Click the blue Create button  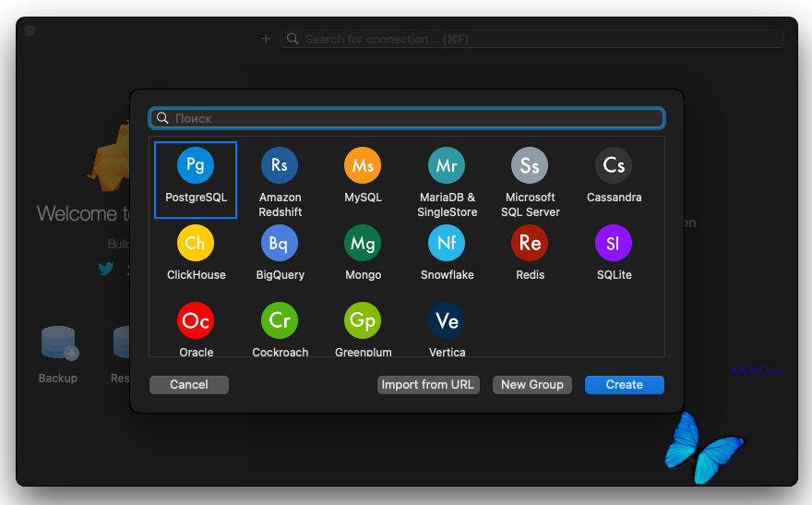coord(625,385)
